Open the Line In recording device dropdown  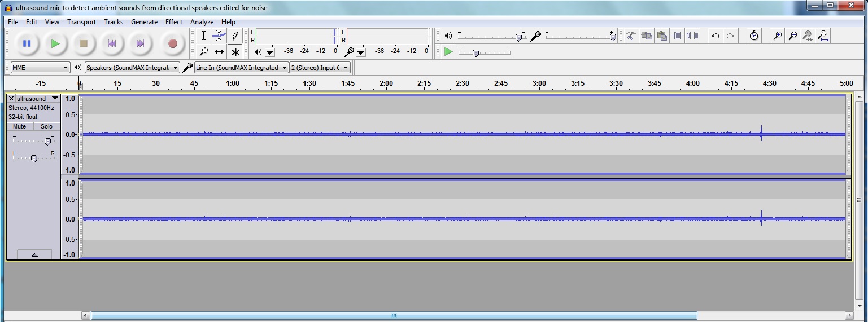coord(241,68)
